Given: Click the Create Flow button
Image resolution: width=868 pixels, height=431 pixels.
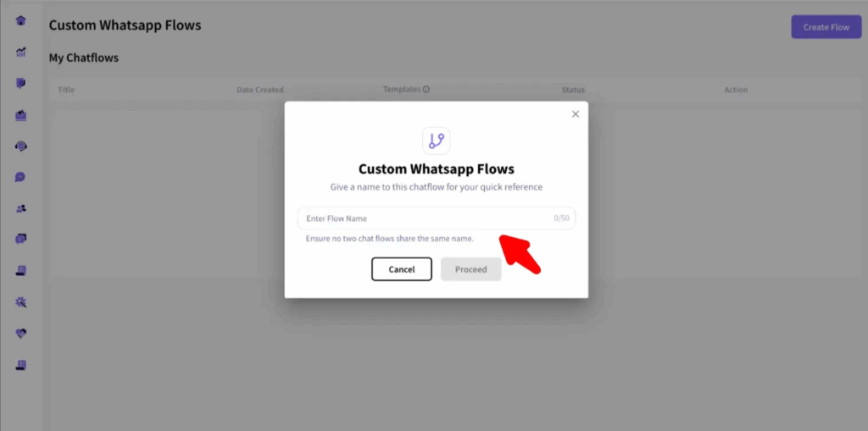Looking at the screenshot, I should [826, 27].
